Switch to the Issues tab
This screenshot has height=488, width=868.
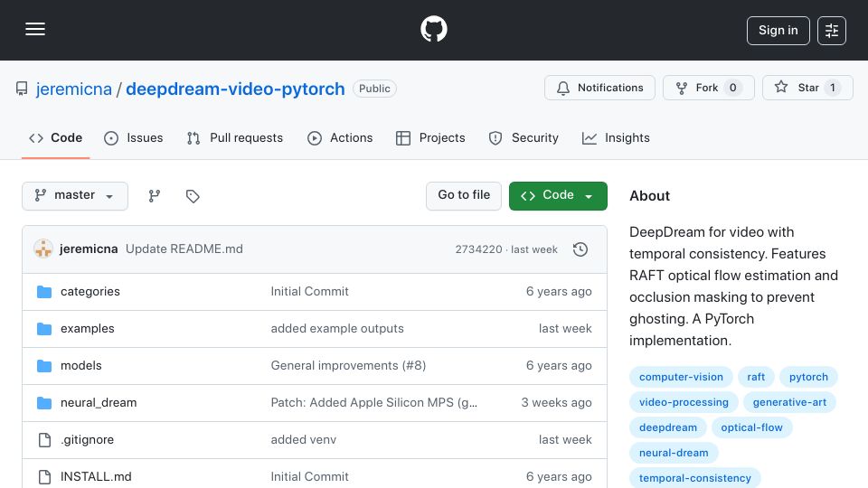pos(134,137)
